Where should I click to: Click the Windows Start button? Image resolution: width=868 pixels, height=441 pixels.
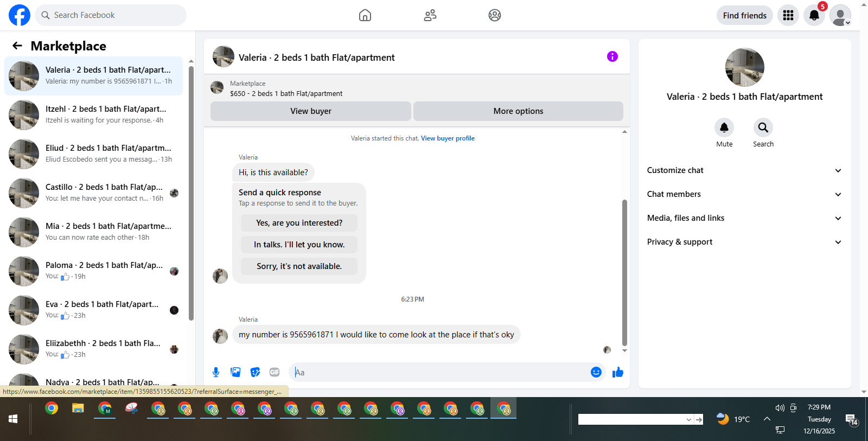click(x=13, y=419)
